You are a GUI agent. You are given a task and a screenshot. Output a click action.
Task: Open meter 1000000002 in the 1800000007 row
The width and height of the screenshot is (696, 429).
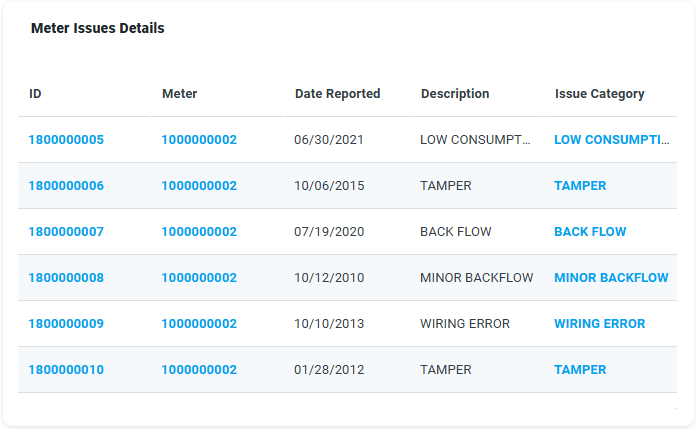pos(199,232)
